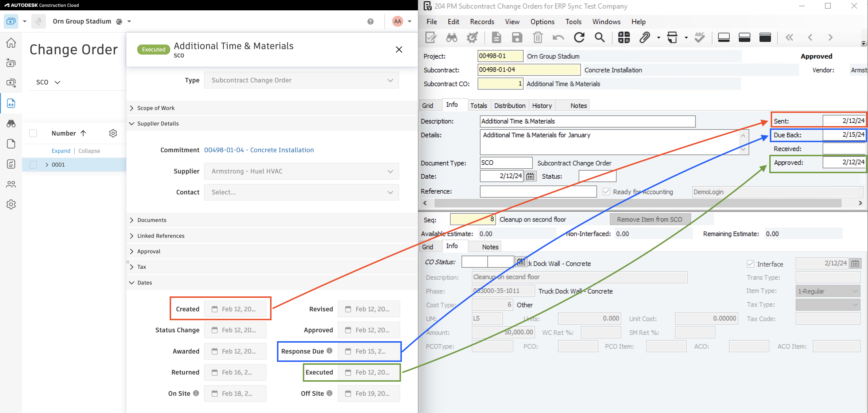Open the Item Type 1-Regular dropdown
Image resolution: width=868 pixels, height=413 pixels.
(828, 291)
